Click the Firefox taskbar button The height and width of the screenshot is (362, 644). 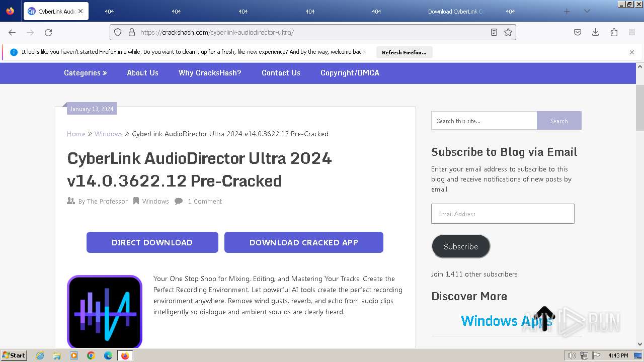tap(125, 355)
